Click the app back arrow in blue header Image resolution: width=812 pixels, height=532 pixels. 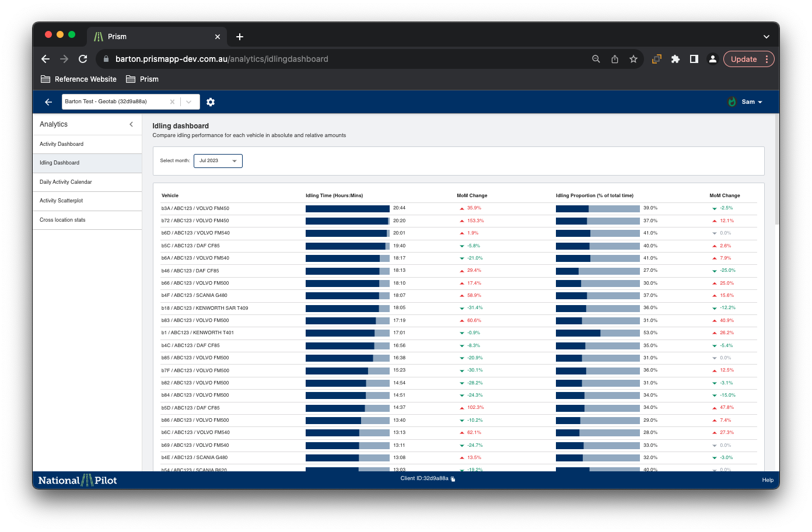[x=48, y=102]
